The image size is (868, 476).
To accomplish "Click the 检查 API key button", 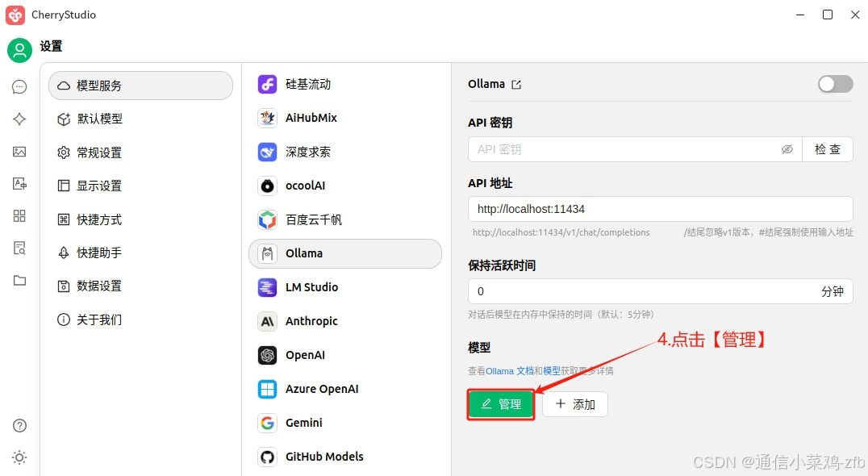I will 828,149.
